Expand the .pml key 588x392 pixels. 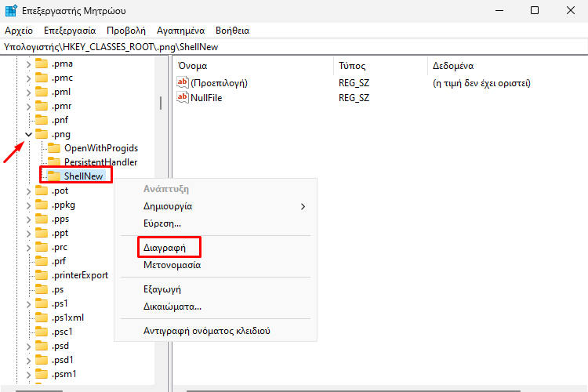28,93
